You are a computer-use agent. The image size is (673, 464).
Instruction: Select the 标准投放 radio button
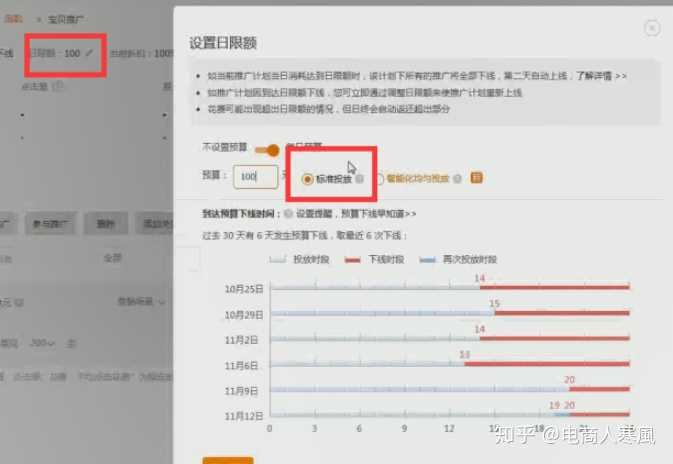[x=307, y=179]
